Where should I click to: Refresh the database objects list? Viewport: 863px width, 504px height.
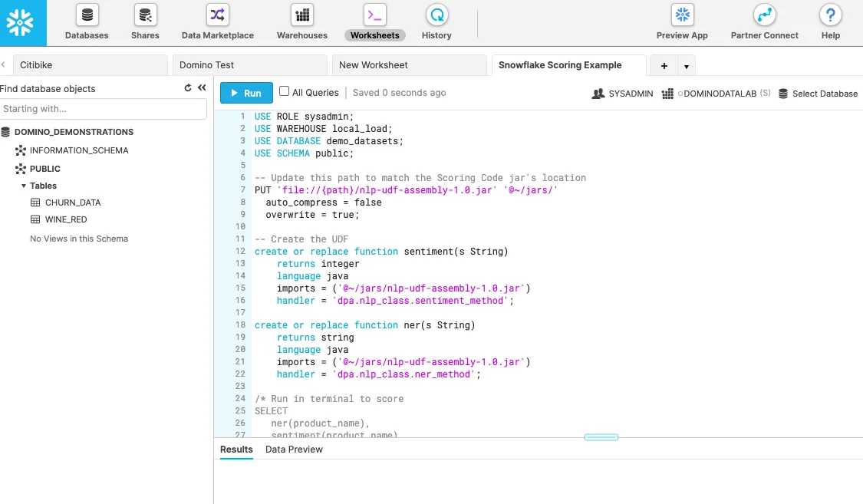188,87
